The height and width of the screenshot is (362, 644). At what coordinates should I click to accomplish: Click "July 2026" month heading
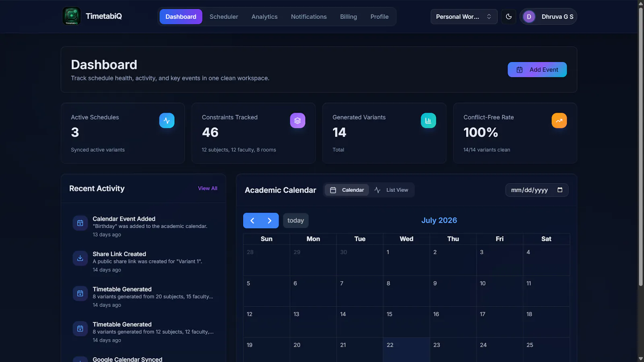point(439,220)
